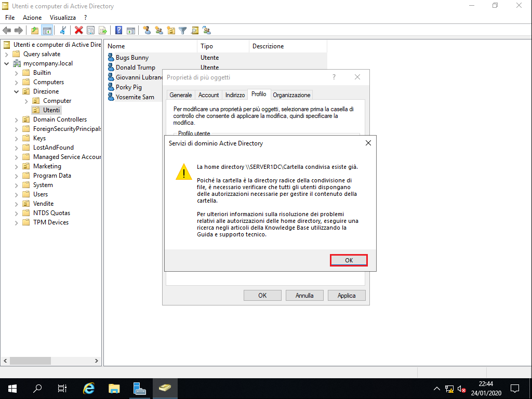Click the Back arrow in toolbar

click(7, 31)
